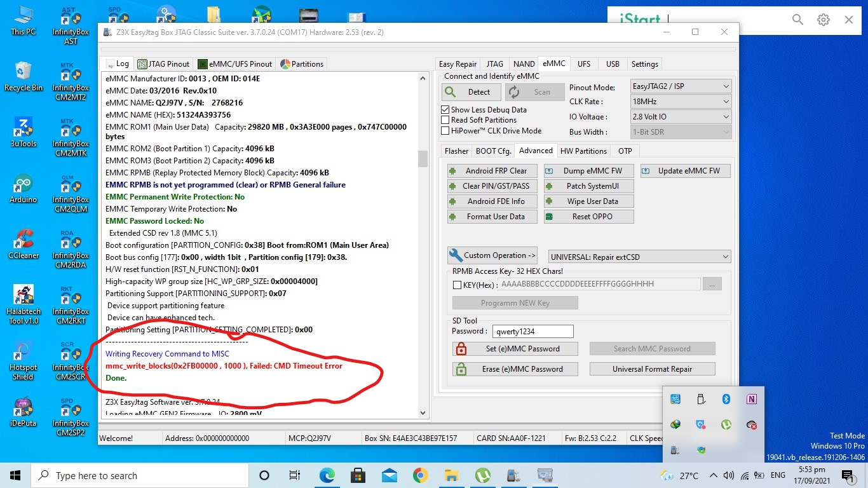The height and width of the screenshot is (488, 868).
Task: Click the log panel vertical scrollbar
Action: pos(424,245)
